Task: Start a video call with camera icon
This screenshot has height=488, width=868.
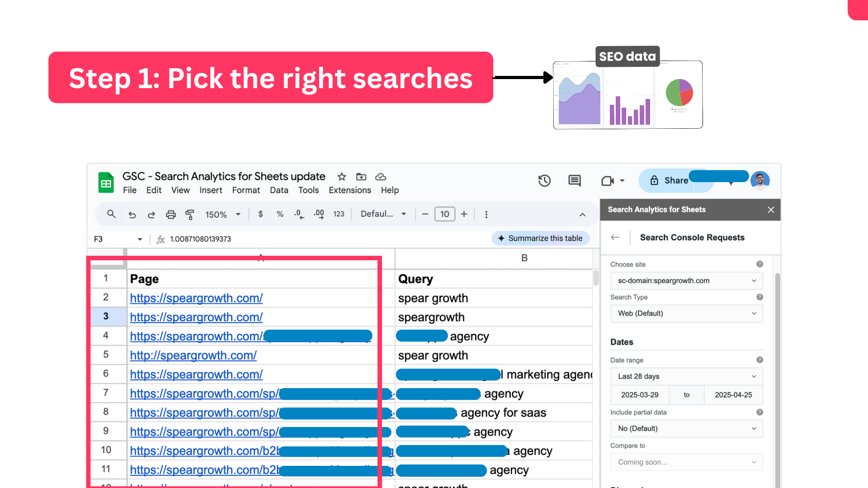Action: tap(608, 181)
